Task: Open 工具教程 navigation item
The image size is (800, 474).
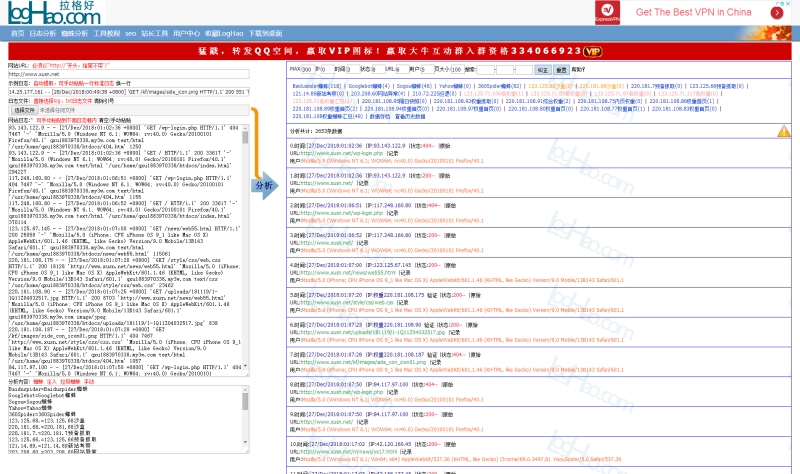Action: point(107,34)
